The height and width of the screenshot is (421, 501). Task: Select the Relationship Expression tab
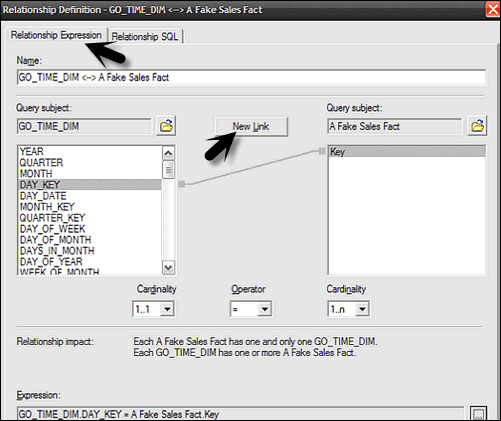[x=56, y=35]
